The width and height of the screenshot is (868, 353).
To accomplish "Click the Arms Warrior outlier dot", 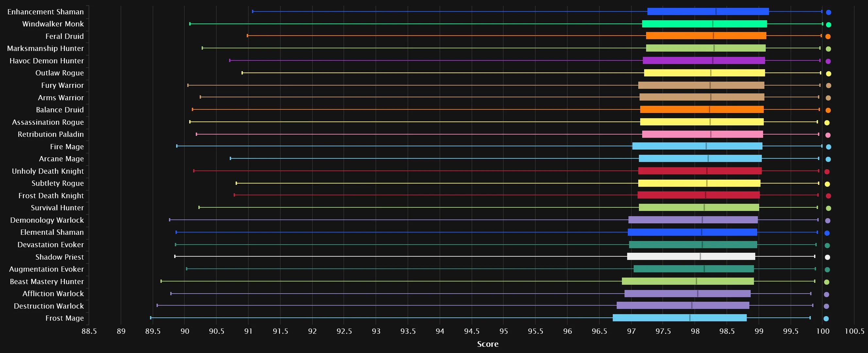I will pyautogui.click(x=828, y=98).
